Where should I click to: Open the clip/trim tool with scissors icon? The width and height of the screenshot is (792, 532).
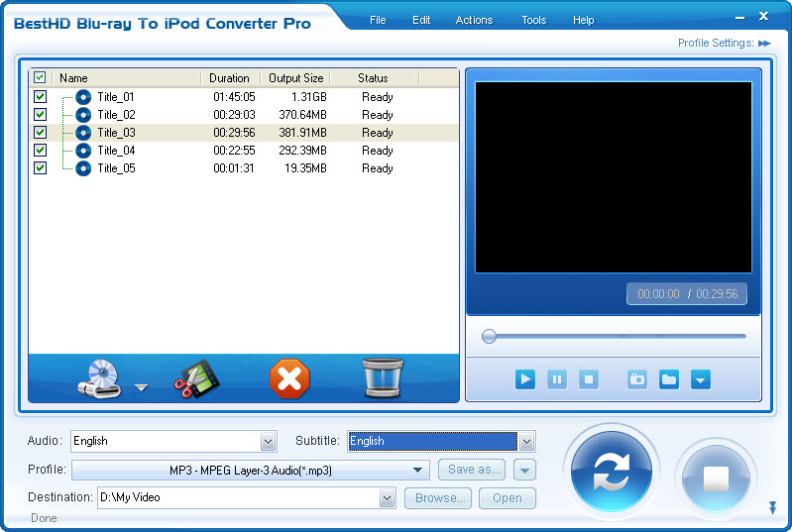click(x=196, y=379)
